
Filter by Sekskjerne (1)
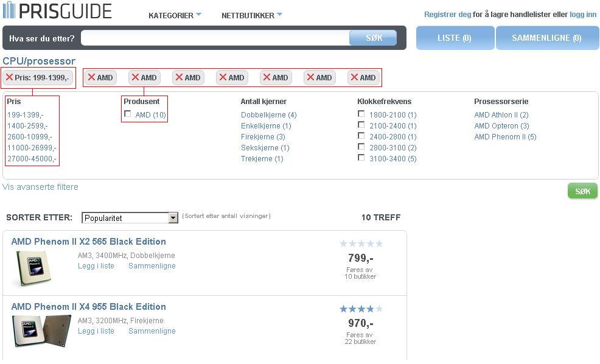pyautogui.click(x=265, y=148)
